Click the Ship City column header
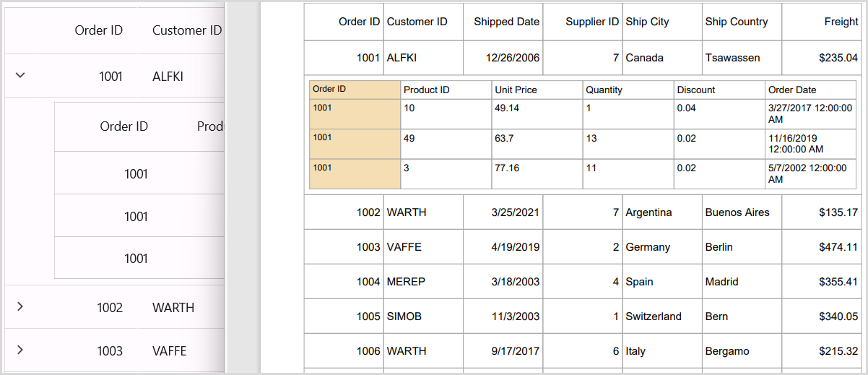The image size is (868, 375). tap(647, 22)
